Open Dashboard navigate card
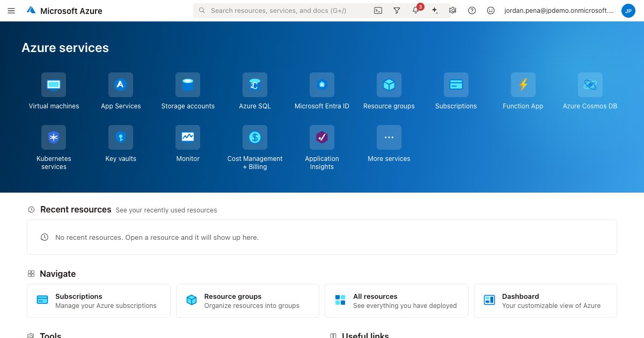The image size is (644, 338). tap(545, 301)
